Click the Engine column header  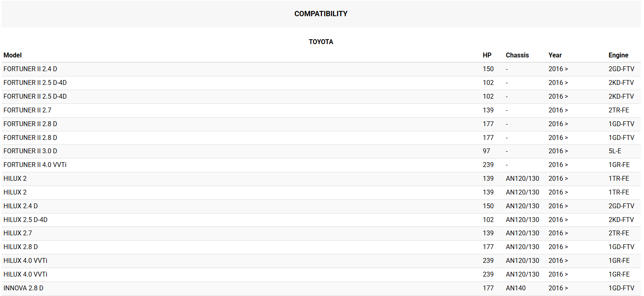[x=618, y=55]
